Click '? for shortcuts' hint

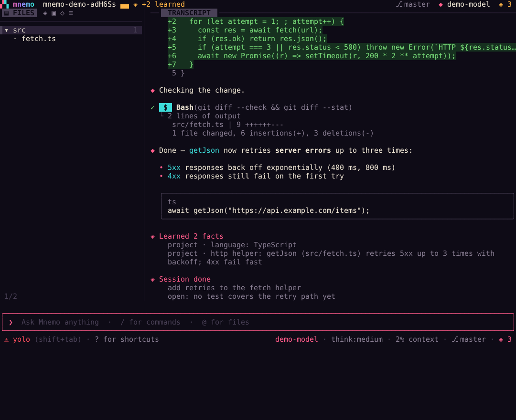click(127, 339)
